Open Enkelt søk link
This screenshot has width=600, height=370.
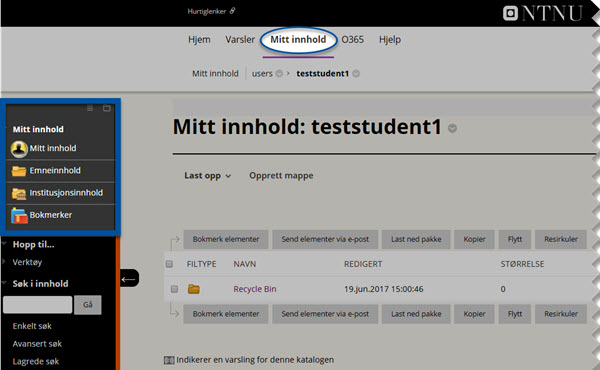pyautogui.click(x=32, y=326)
